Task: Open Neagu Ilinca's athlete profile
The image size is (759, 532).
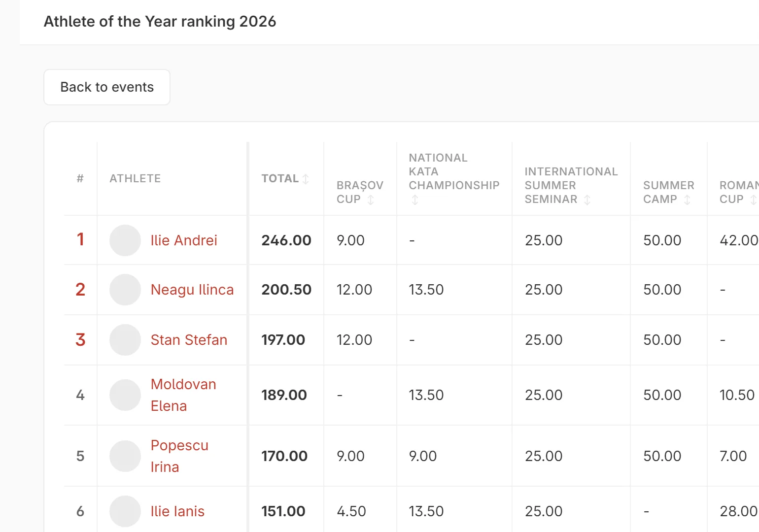Action: pyautogui.click(x=192, y=290)
